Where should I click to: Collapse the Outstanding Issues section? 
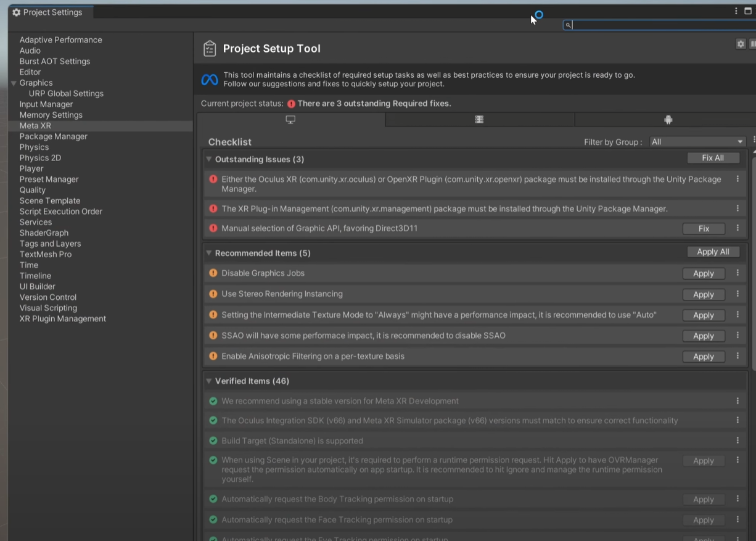click(209, 159)
